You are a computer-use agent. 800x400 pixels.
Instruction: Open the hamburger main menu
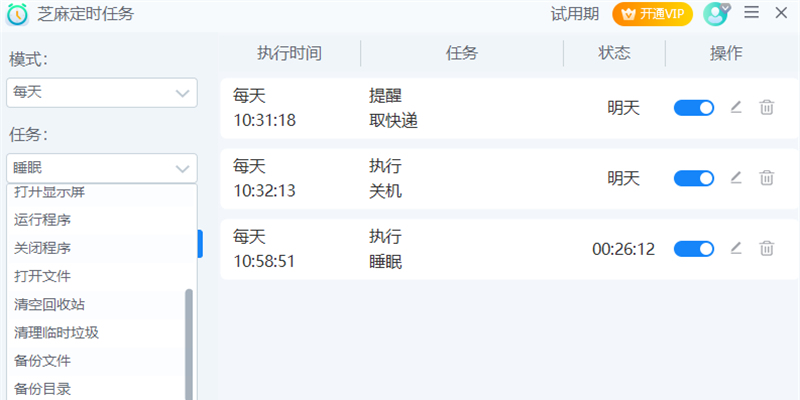pyautogui.click(x=752, y=13)
